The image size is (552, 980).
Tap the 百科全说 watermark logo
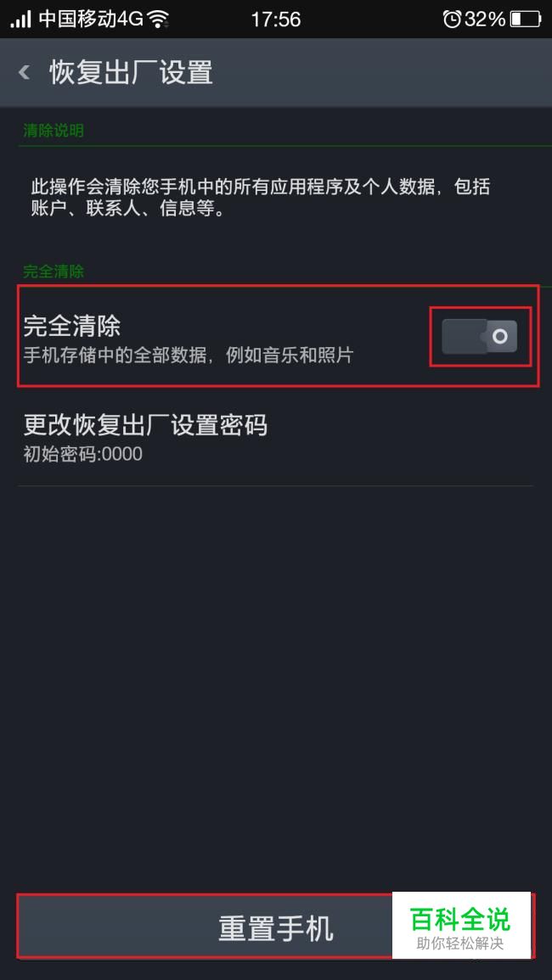pyautogui.click(x=461, y=925)
